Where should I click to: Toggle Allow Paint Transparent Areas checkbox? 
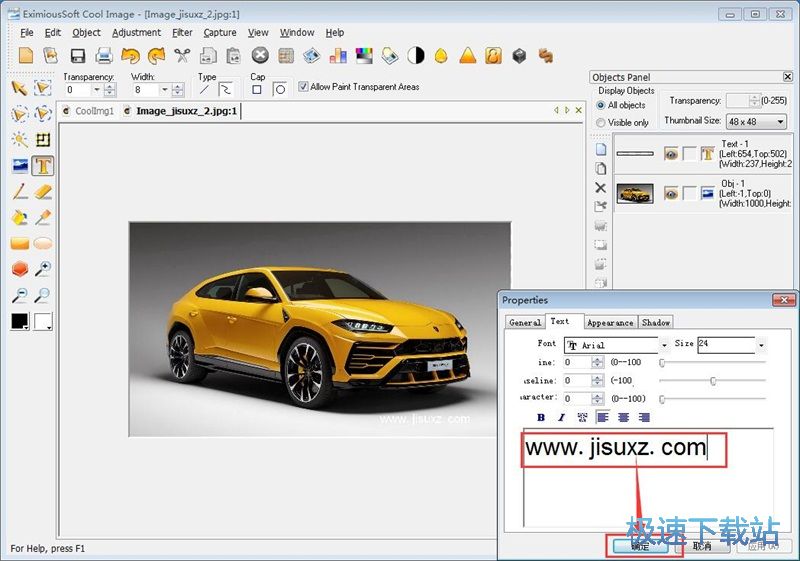(x=303, y=87)
